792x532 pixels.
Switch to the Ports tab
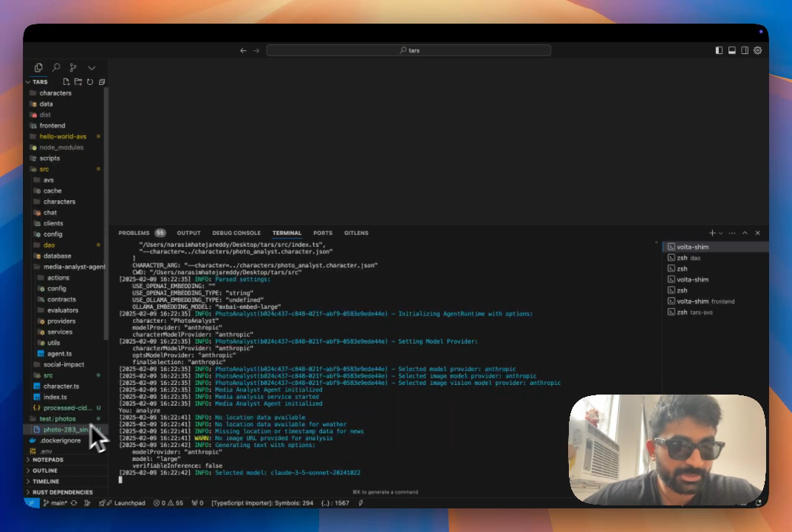(323, 233)
